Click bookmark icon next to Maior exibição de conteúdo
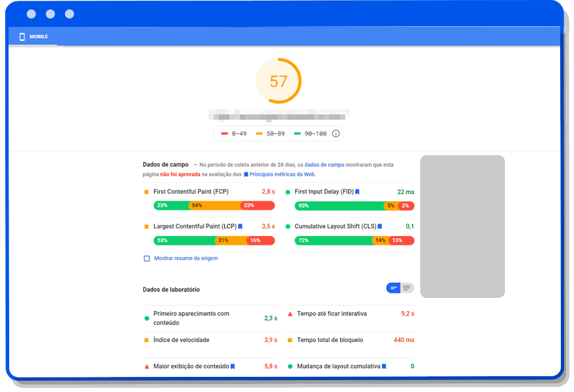The width and height of the screenshot is (574, 392). [233, 366]
